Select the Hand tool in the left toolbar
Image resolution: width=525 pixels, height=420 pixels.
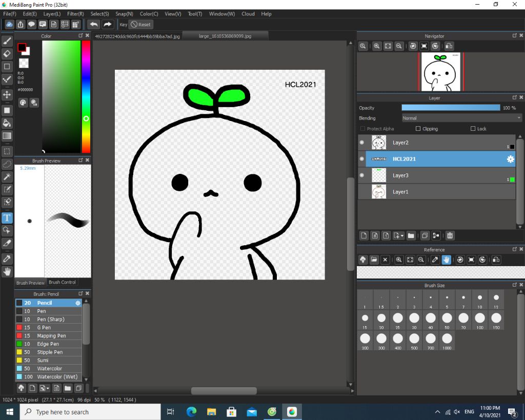pyautogui.click(x=7, y=271)
